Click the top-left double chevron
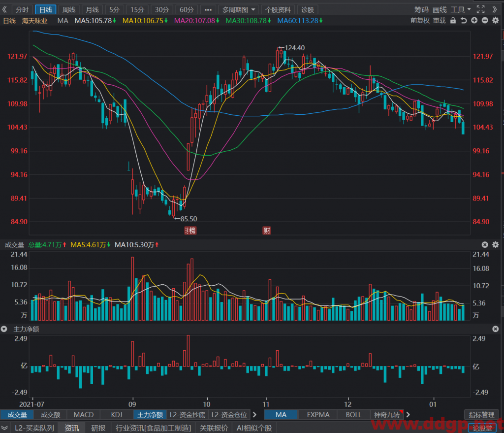Image resolution: width=504 pixels, height=433 pixels. 4,9
